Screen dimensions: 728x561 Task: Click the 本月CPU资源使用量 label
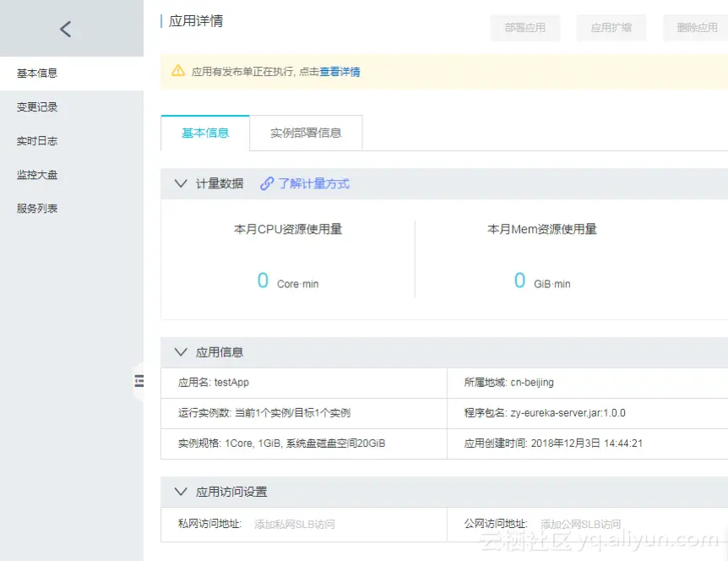288,229
